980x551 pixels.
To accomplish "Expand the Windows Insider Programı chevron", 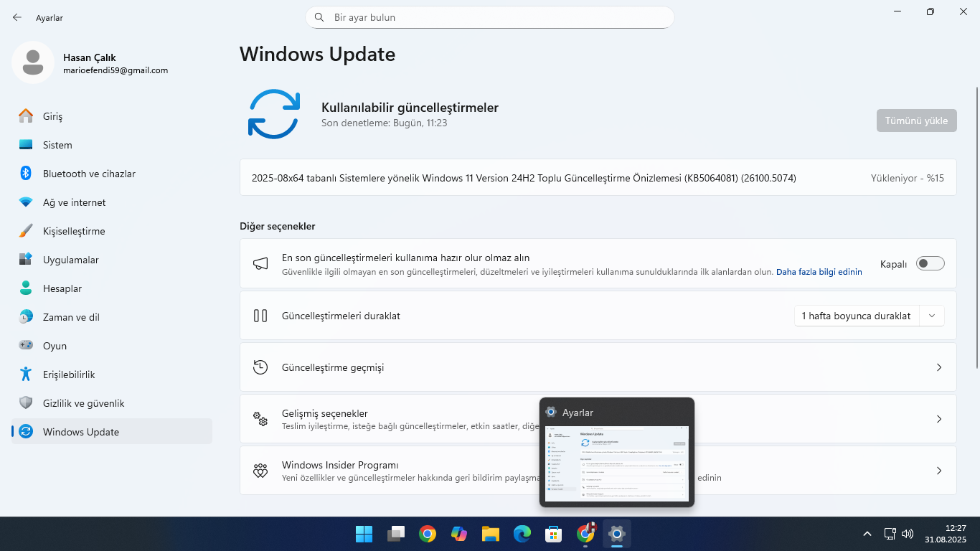I will [939, 471].
